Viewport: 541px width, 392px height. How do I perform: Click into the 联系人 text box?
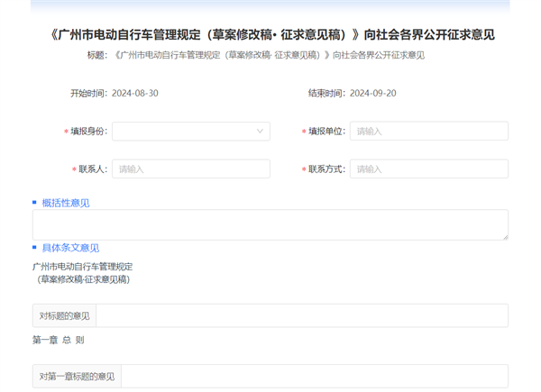[190, 169]
